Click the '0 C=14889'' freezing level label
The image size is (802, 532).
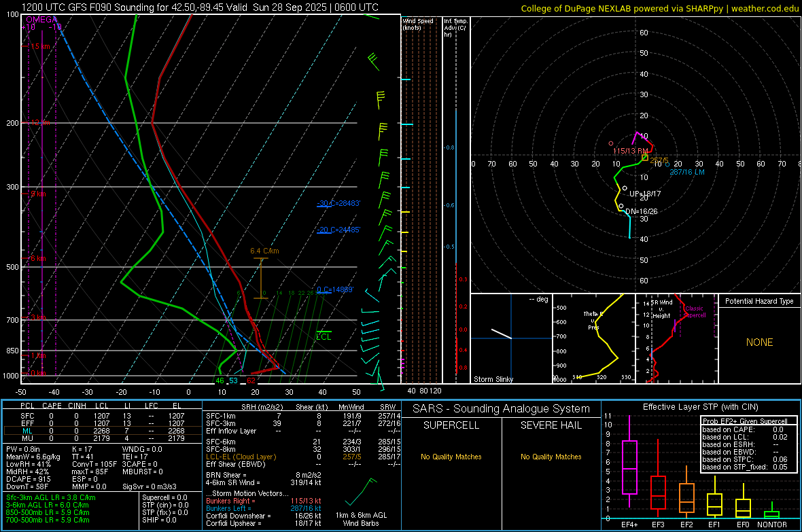click(x=335, y=289)
